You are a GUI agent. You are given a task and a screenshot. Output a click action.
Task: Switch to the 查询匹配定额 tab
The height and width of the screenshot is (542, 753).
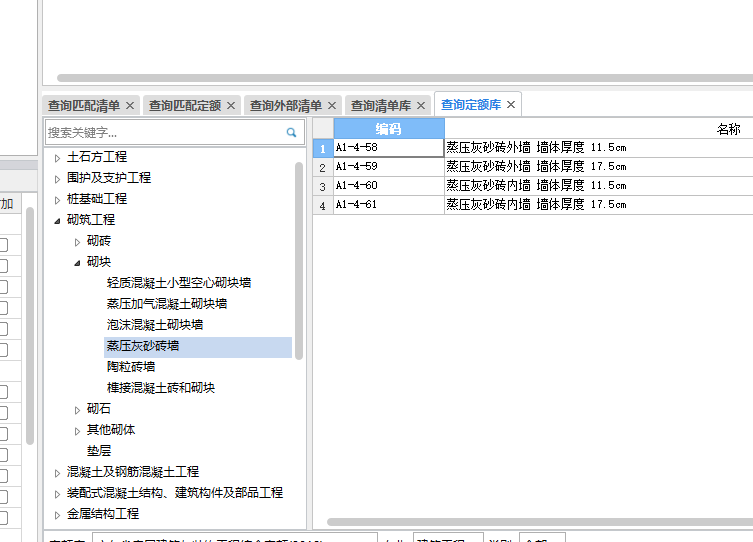[x=185, y=105]
